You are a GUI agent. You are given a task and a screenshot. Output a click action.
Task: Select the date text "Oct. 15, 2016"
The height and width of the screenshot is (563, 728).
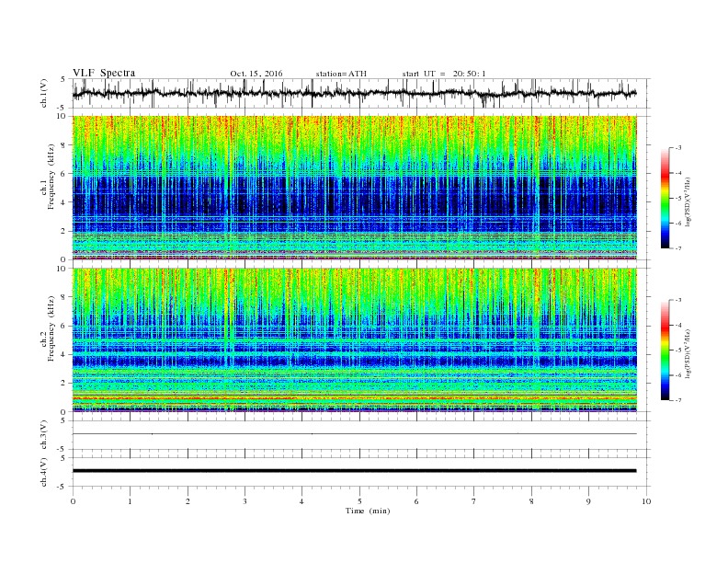(x=256, y=74)
